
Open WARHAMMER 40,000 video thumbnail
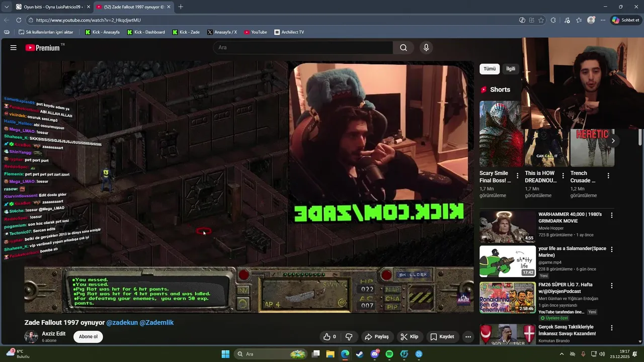coord(508,227)
